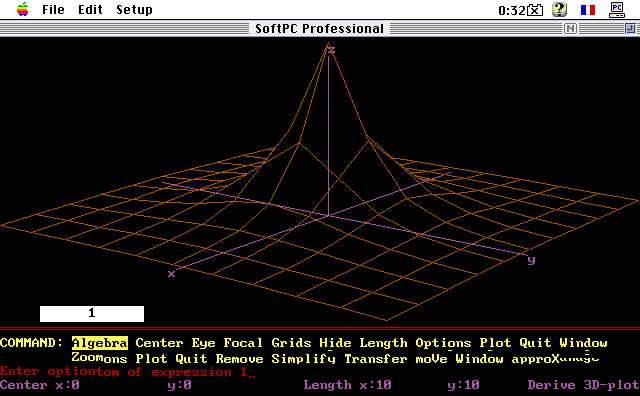Viewport: 640px width, 396px height.
Task: Select the Length command
Action: click(383, 343)
